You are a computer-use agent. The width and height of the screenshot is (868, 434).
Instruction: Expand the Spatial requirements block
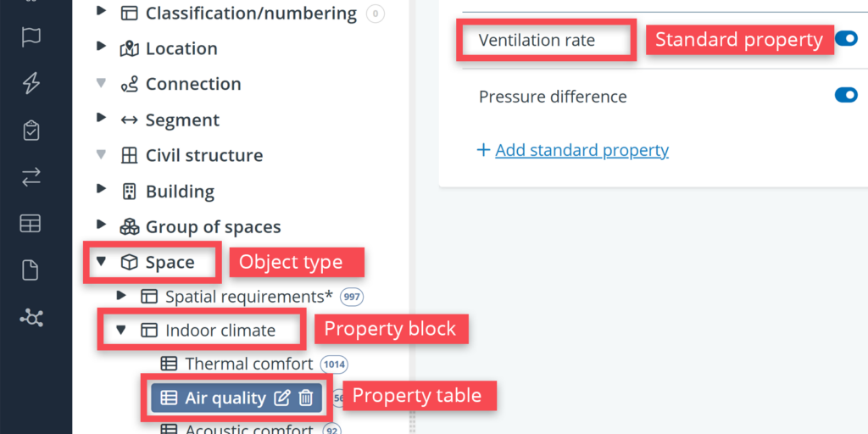121,296
